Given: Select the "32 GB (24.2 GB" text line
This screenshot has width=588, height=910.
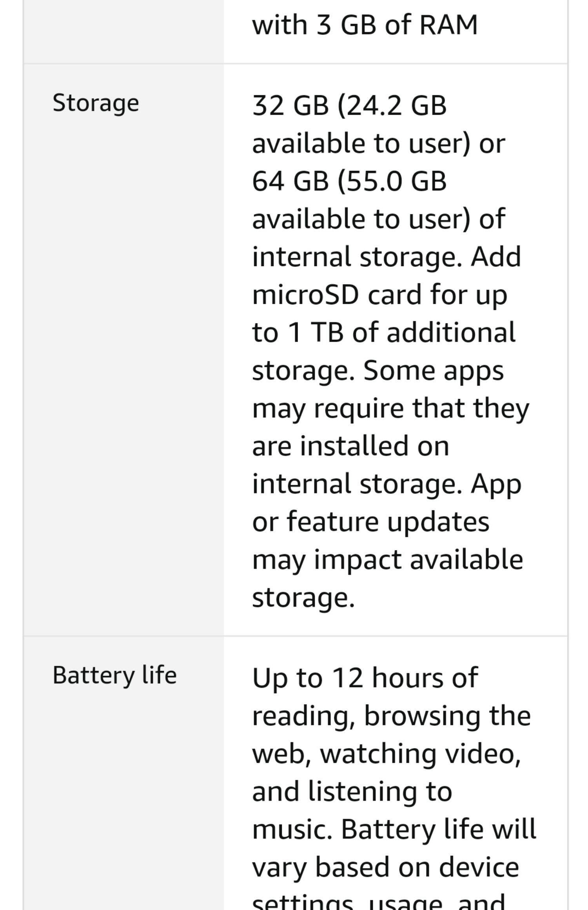Looking at the screenshot, I should [x=349, y=105].
